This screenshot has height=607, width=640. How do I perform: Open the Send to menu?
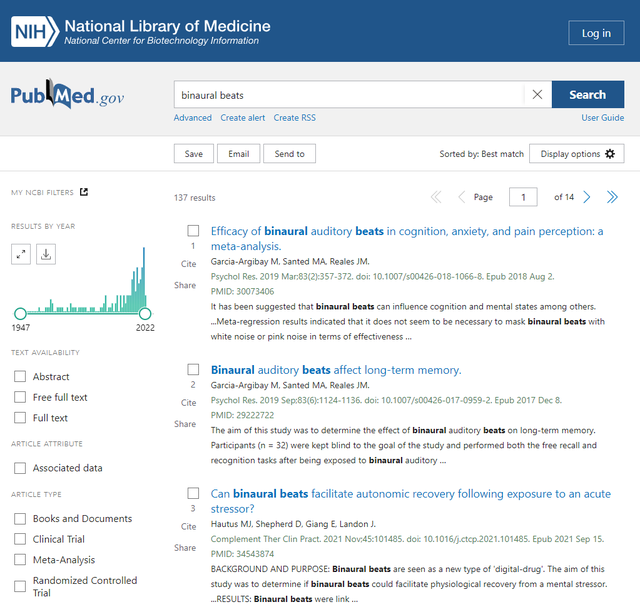click(289, 154)
